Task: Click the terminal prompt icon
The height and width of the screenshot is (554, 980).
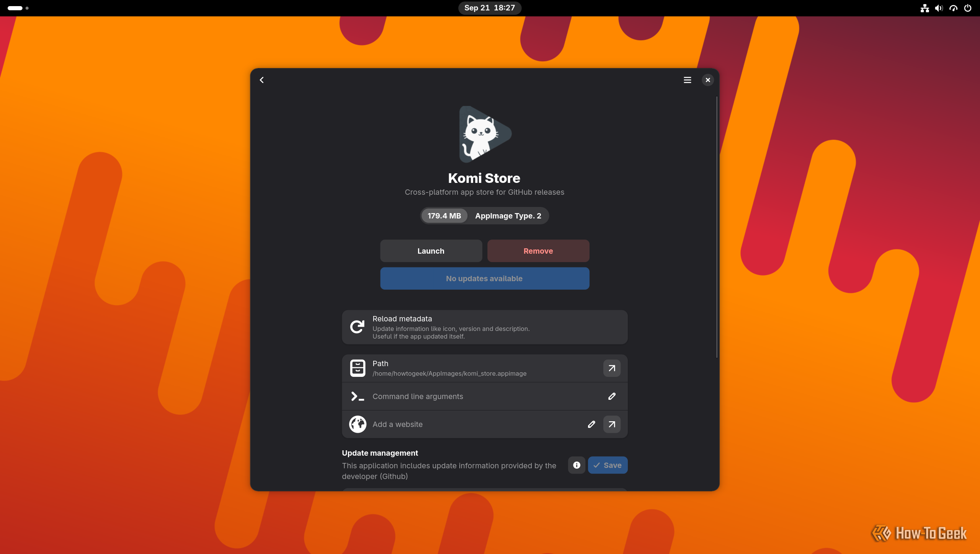Action: 358,396
